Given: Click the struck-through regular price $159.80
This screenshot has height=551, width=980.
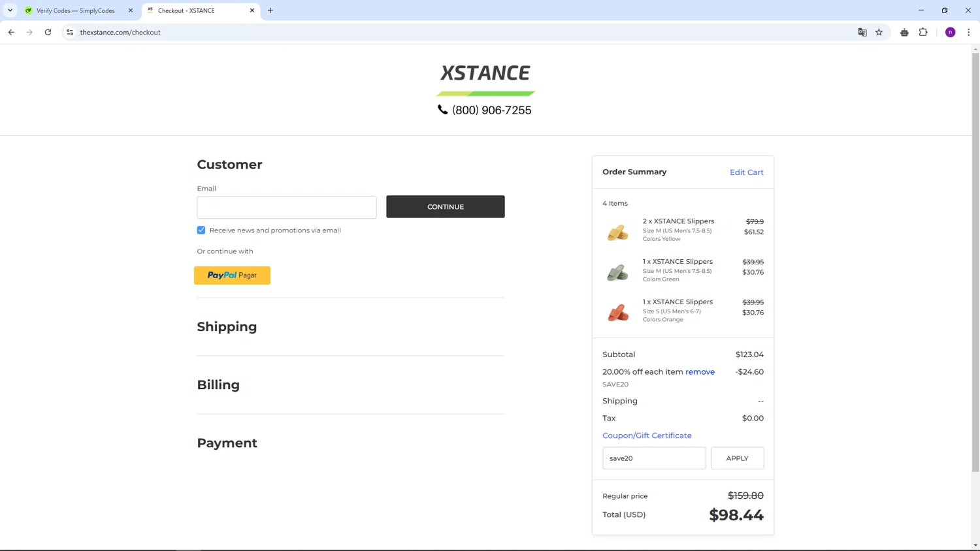Looking at the screenshot, I should (x=745, y=496).
